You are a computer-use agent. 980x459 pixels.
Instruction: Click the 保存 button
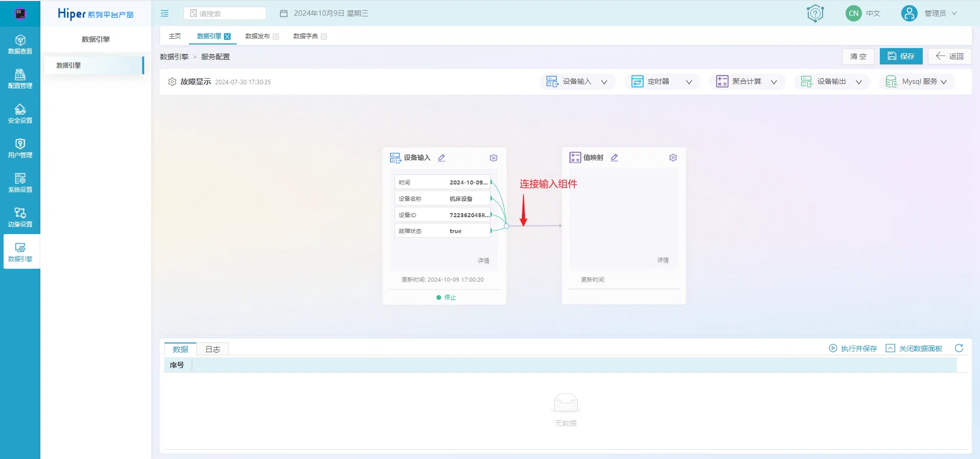(901, 56)
